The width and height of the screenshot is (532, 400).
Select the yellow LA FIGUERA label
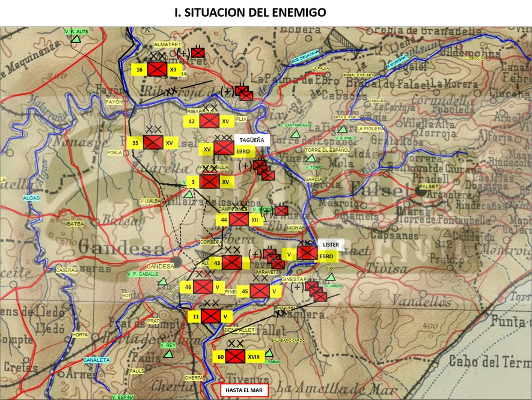370,129
